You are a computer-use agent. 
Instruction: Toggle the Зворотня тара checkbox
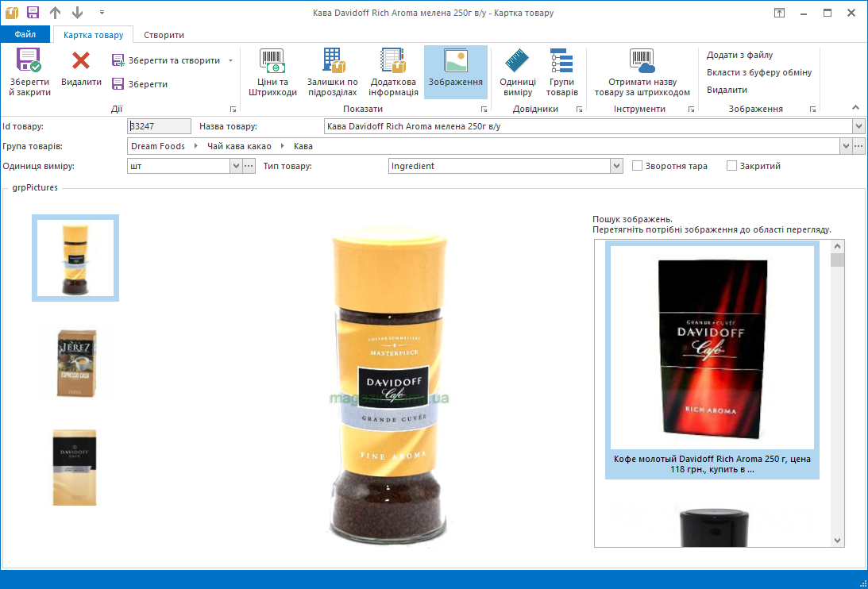coord(637,166)
